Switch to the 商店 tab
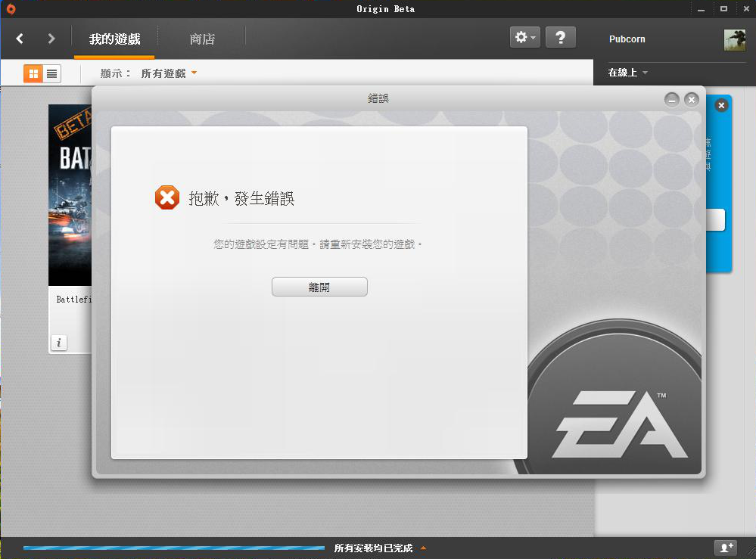Image resolution: width=756 pixels, height=559 pixels. point(202,39)
